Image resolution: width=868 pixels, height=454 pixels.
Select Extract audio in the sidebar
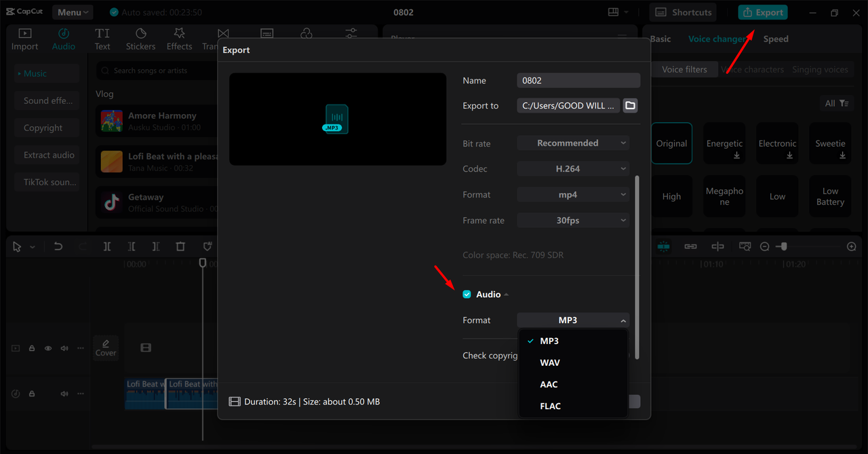pos(47,155)
